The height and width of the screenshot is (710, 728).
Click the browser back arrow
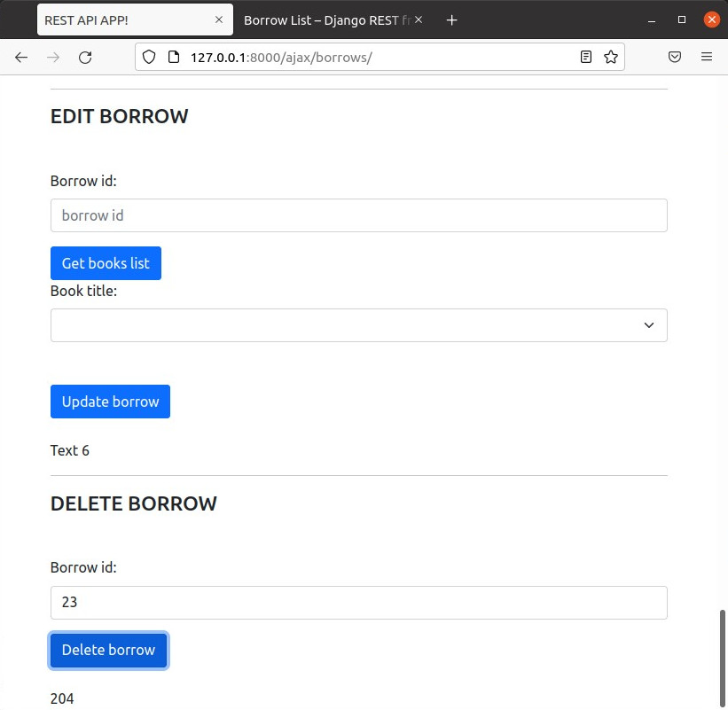(x=21, y=57)
